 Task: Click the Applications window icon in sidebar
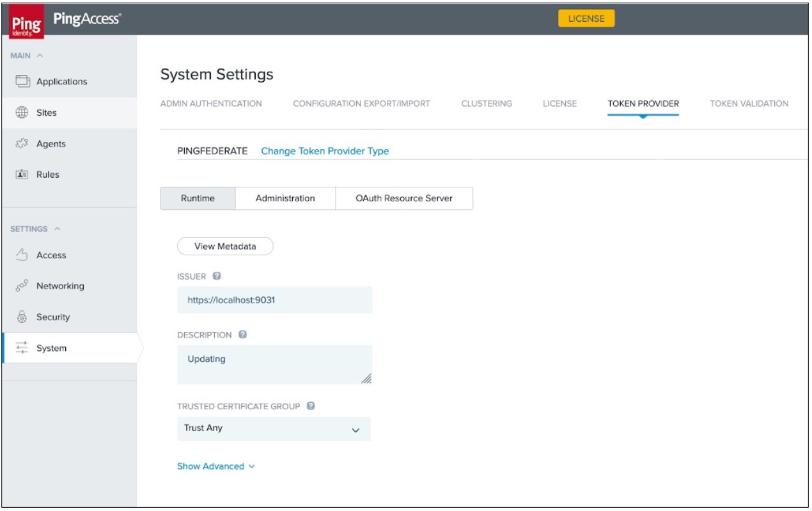coord(22,81)
